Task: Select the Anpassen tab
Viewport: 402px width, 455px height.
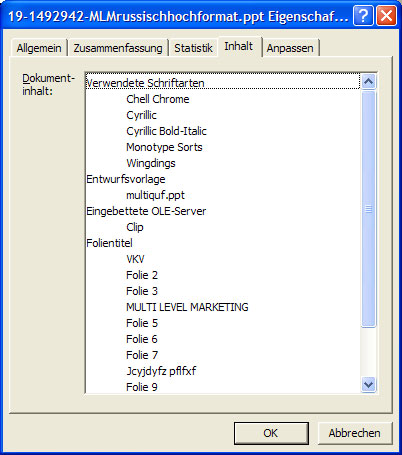Action: tap(290, 48)
